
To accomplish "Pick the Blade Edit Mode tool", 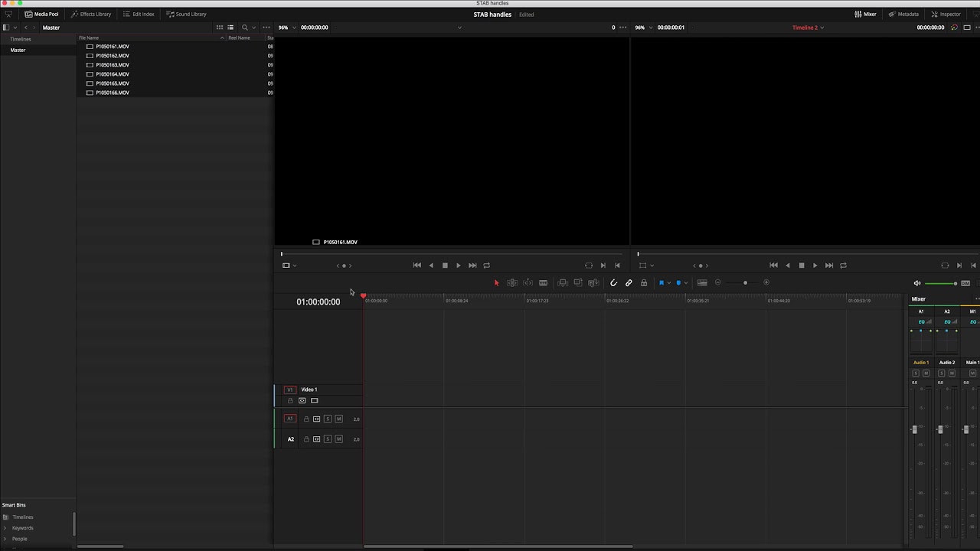I will click(543, 283).
